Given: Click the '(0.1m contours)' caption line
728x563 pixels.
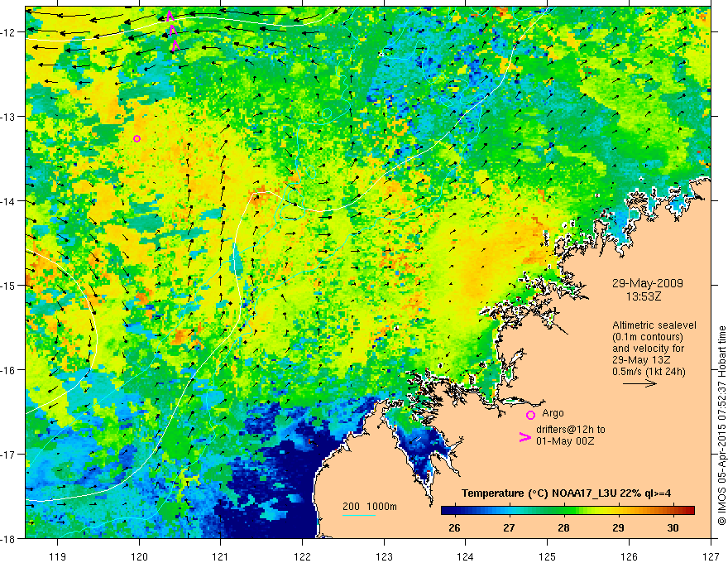Looking at the screenshot, I should click(648, 337).
